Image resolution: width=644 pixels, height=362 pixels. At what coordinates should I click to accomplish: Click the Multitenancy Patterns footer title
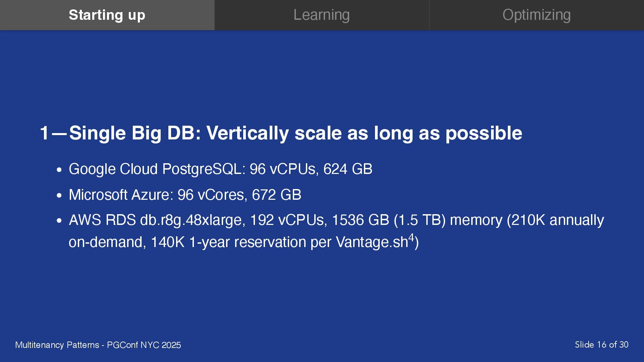[98, 345]
